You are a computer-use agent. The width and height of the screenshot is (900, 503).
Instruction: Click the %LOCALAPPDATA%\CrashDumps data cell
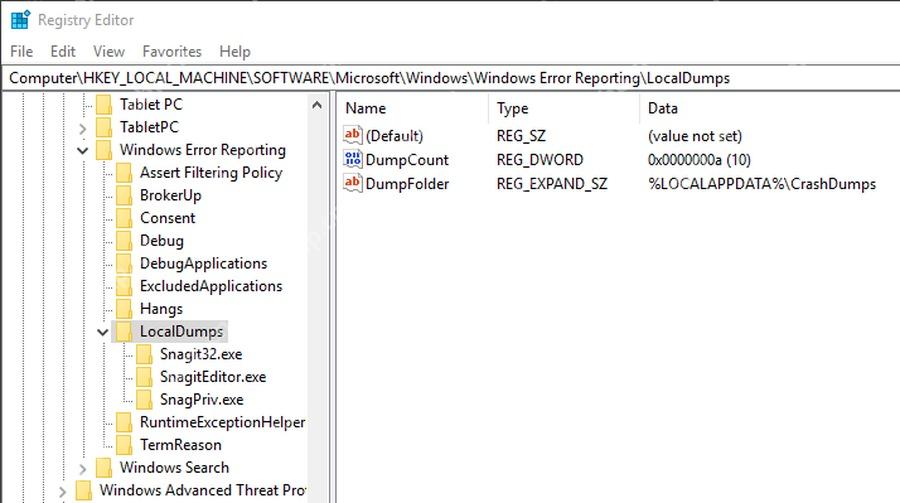762,184
